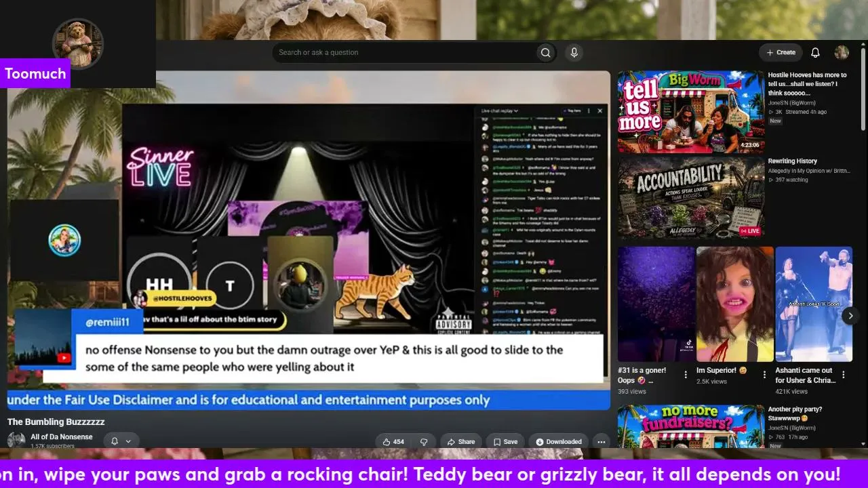Viewport: 868px width, 488px height.
Task: Click the Downloaded button
Action: (x=559, y=442)
